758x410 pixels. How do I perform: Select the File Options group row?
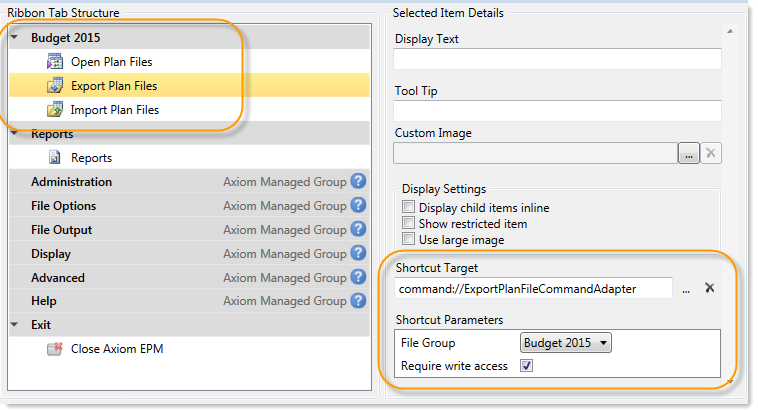[190, 205]
